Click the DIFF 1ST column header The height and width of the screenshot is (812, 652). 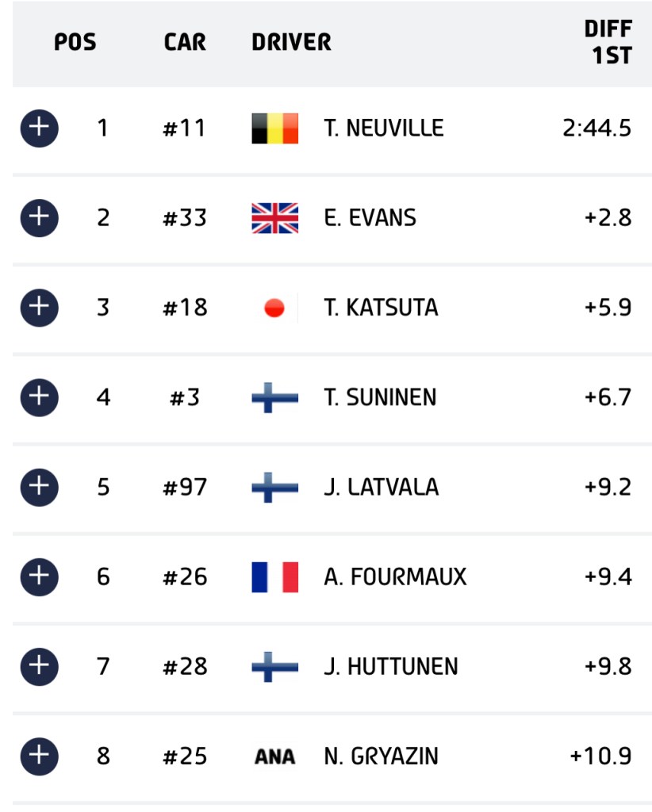(609, 42)
